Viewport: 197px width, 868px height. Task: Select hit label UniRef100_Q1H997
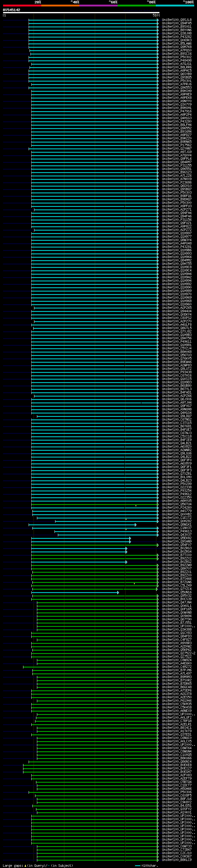point(176,233)
